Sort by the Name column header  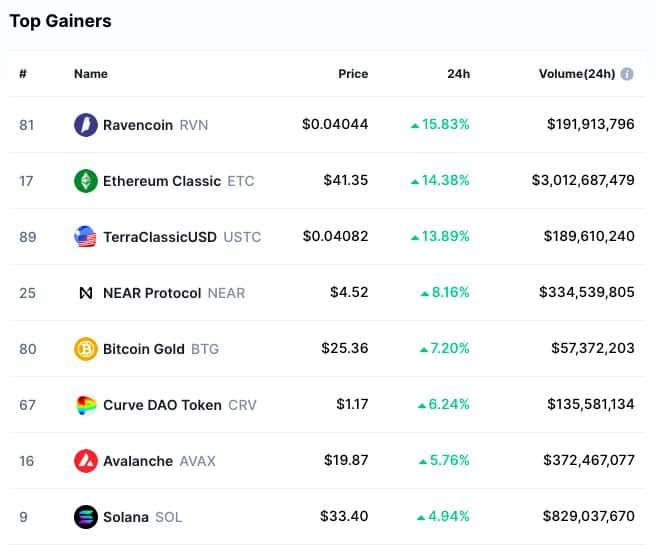click(x=91, y=74)
